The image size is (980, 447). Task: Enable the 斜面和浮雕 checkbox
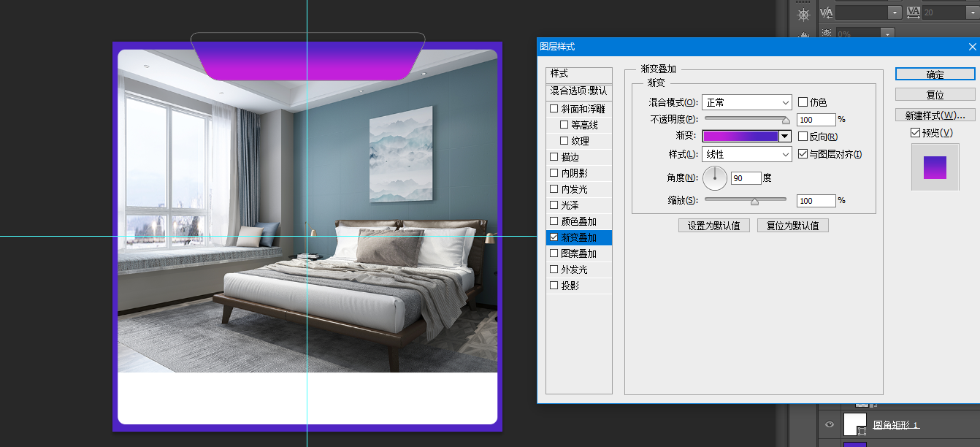tap(554, 109)
